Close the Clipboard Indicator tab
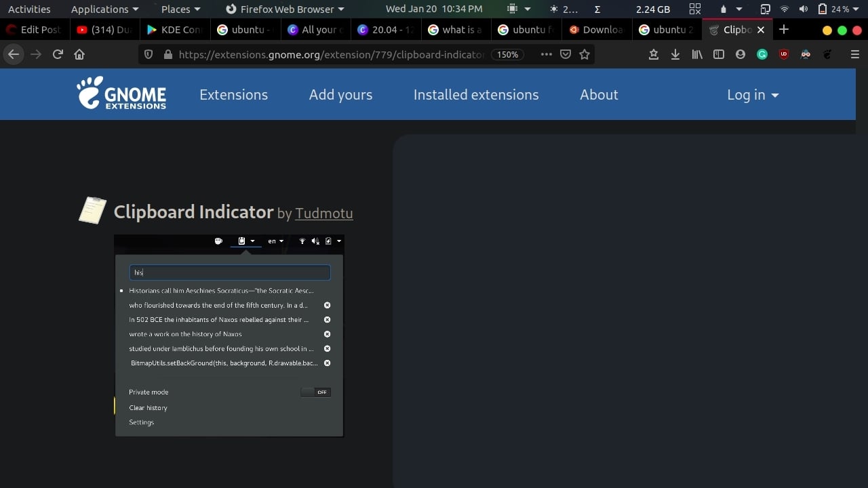This screenshot has width=868, height=488. (x=761, y=30)
